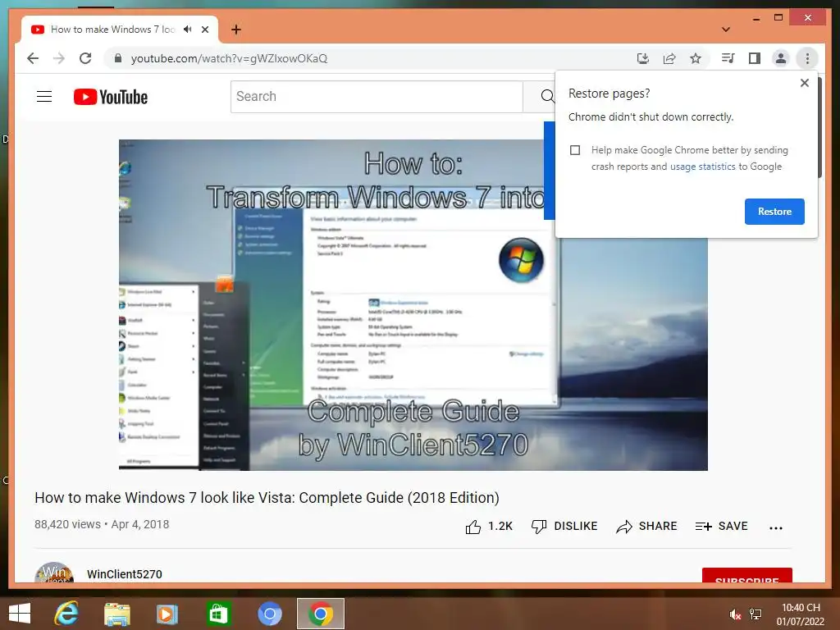Screen dimensions: 840x630
Task: Click the address bar URL
Action: click(230, 58)
